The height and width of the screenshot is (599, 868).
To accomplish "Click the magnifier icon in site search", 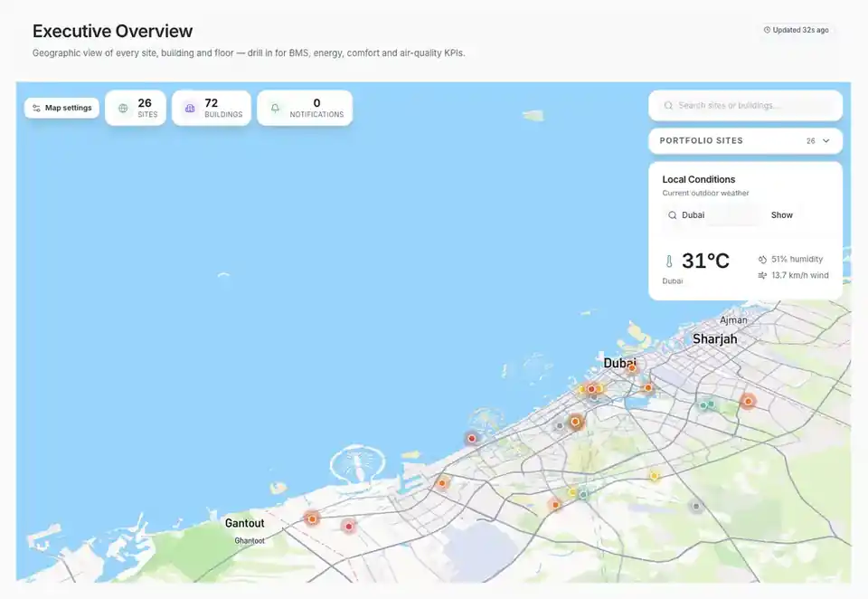I will pos(668,105).
